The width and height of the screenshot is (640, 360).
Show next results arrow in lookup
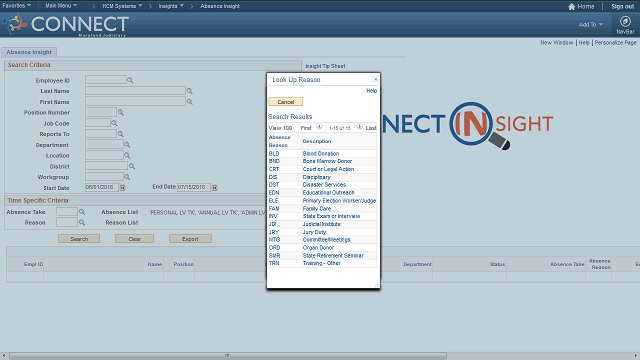pyautogui.click(x=359, y=127)
